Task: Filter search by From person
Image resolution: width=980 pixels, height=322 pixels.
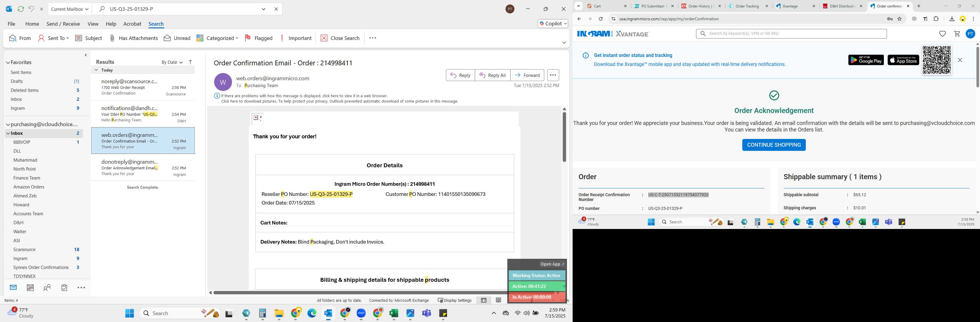Action: 20,38
